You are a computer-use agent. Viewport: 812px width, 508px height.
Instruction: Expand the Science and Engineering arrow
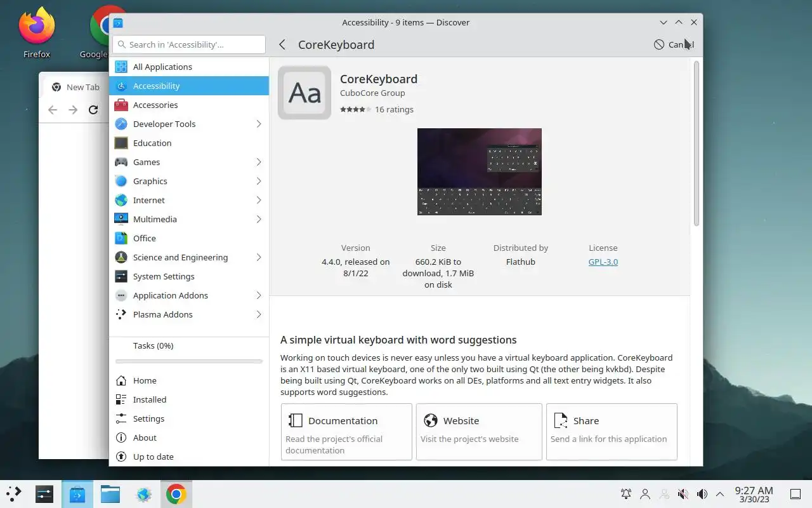[259, 257]
